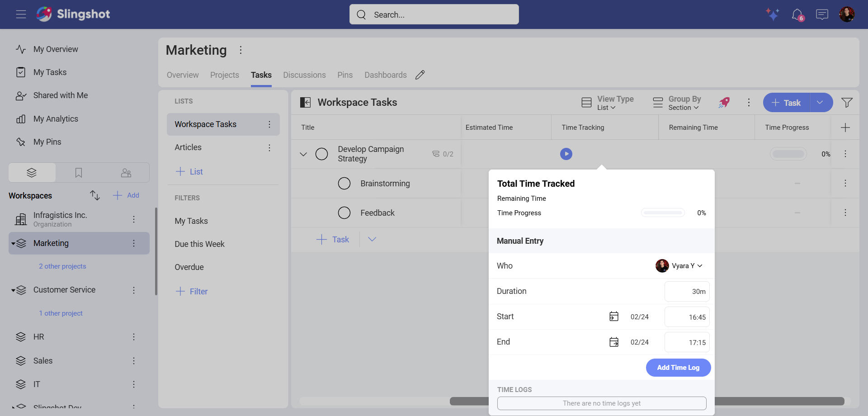The height and width of the screenshot is (416, 868).
Task: Switch to Discussions tab
Action: coord(304,75)
